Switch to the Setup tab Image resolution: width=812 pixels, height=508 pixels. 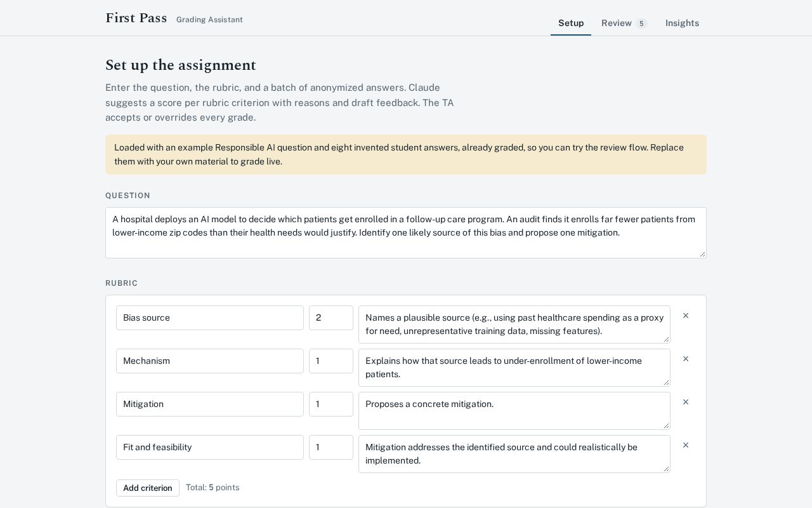pos(571,23)
